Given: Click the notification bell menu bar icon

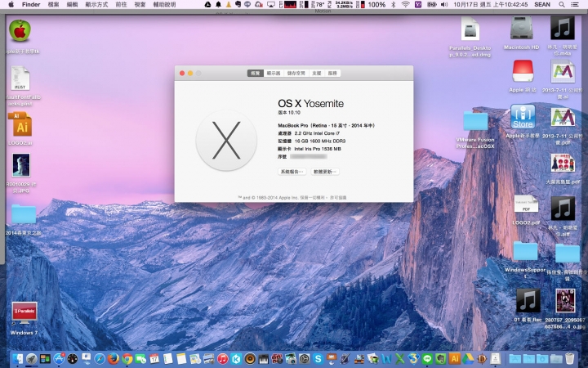Looking at the screenshot, I should click(218, 5).
